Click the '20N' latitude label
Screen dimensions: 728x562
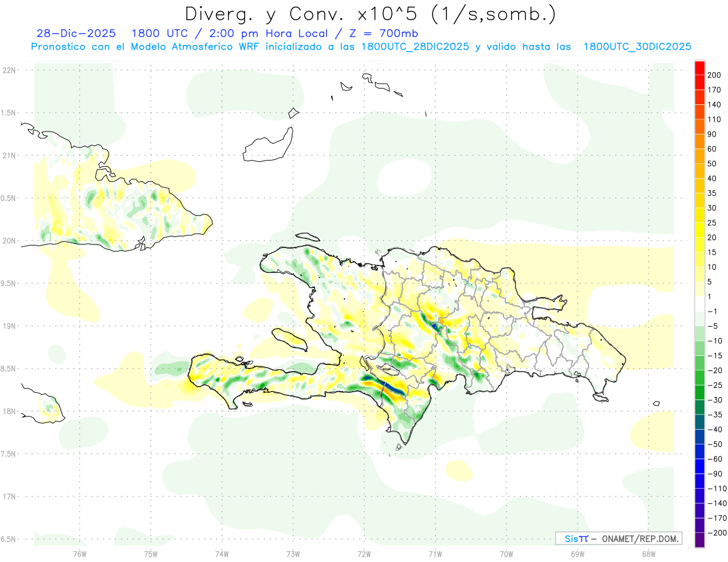[8, 241]
